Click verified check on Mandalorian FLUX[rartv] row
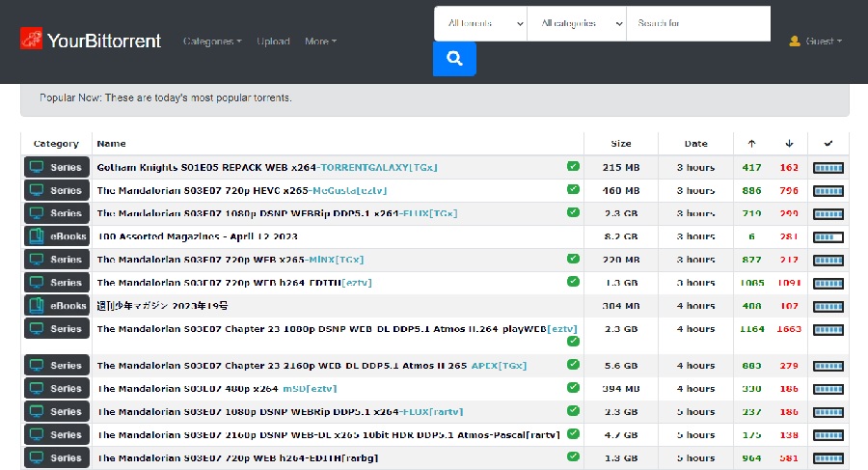This screenshot has width=868, height=470. click(573, 411)
